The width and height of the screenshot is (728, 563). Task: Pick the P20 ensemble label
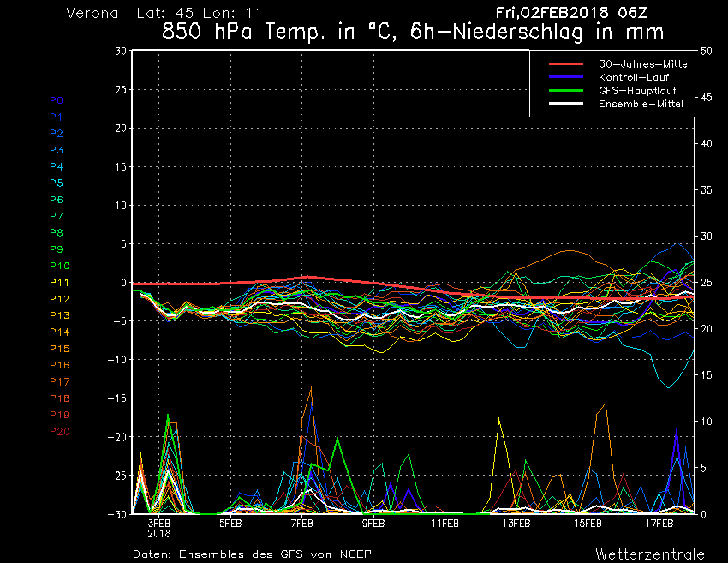[59, 432]
